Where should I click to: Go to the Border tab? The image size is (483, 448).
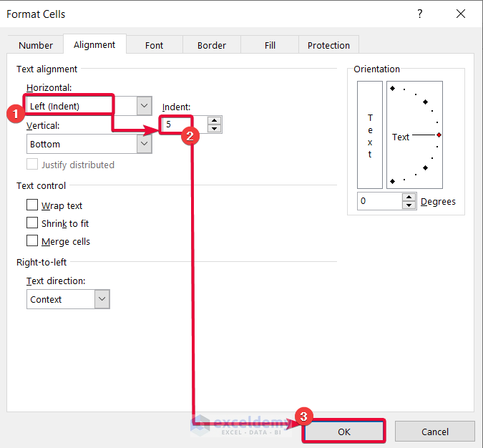[x=212, y=45]
